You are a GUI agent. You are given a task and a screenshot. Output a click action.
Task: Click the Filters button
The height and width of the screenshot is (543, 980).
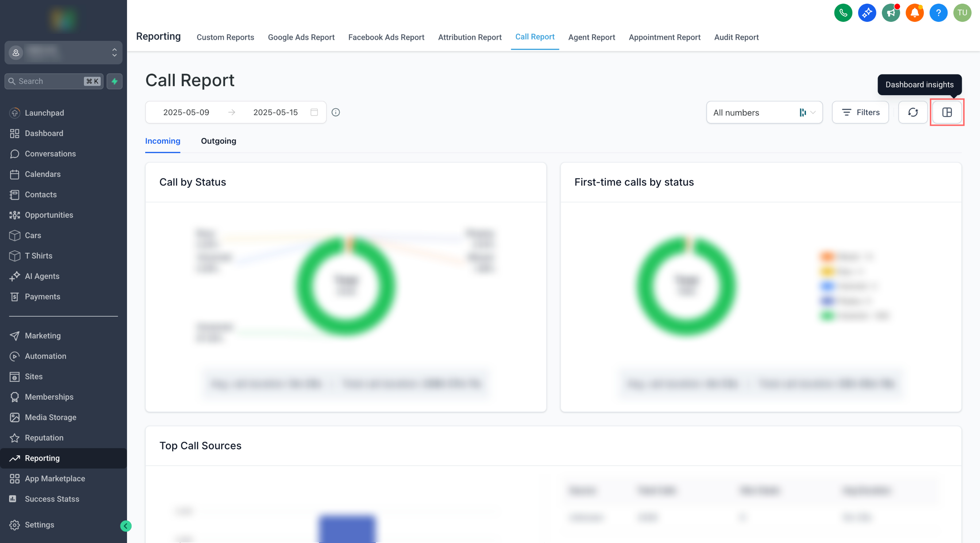coord(860,112)
